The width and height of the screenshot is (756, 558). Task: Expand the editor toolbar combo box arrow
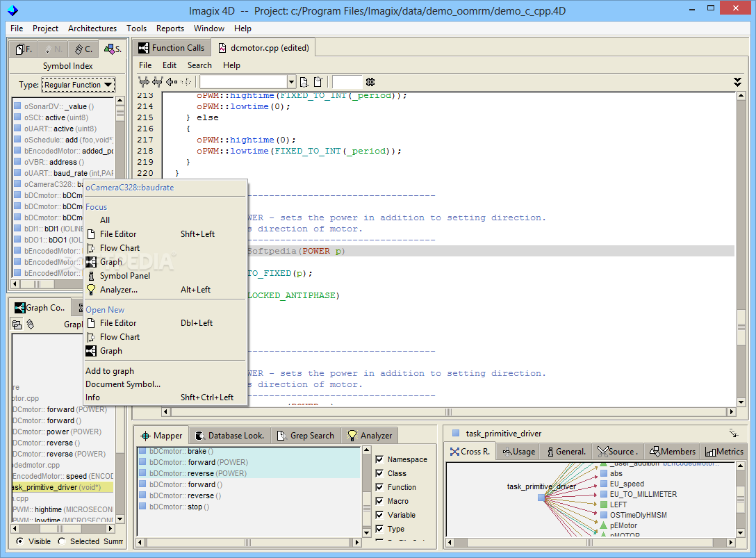click(291, 81)
